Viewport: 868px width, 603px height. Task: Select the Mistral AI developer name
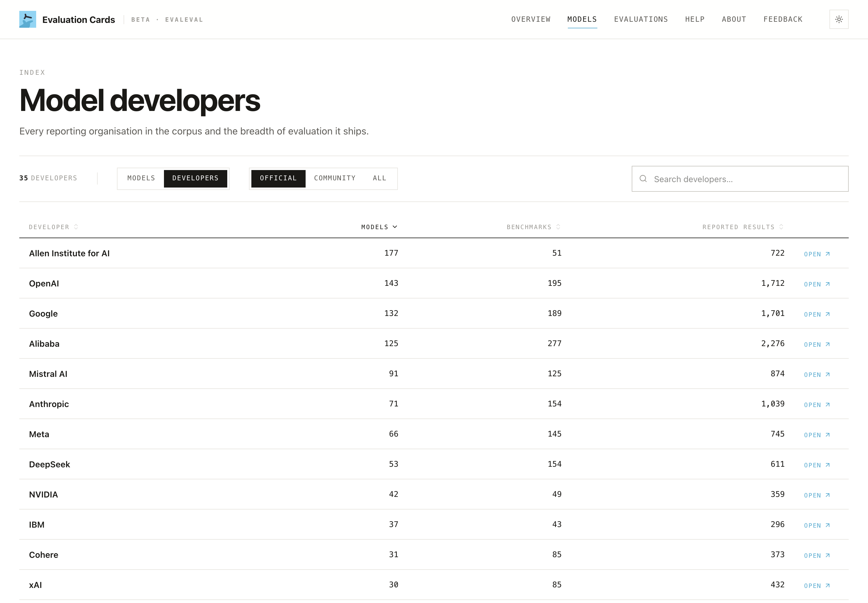click(48, 374)
